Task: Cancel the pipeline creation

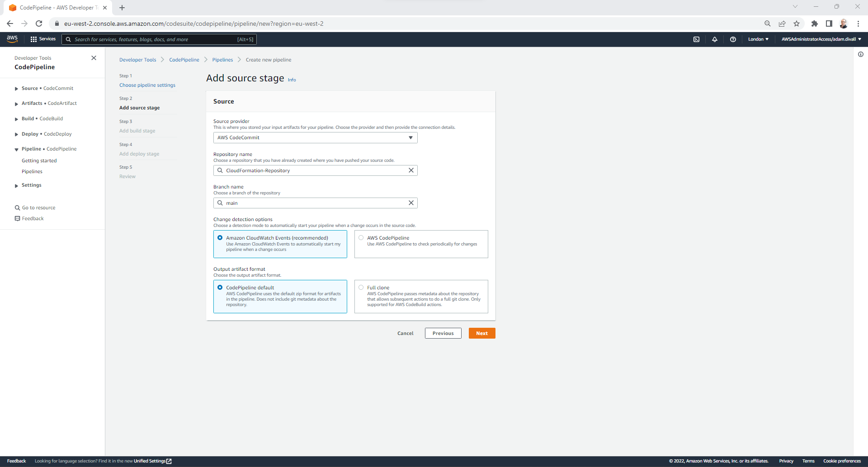Action: [x=406, y=333]
